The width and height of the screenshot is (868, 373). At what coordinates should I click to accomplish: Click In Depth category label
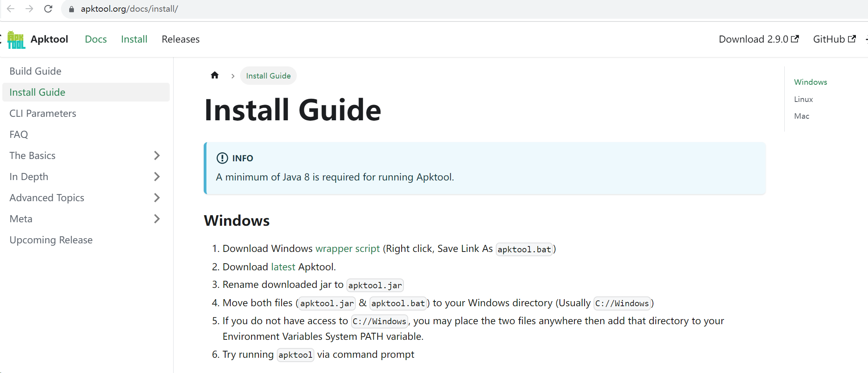(29, 177)
